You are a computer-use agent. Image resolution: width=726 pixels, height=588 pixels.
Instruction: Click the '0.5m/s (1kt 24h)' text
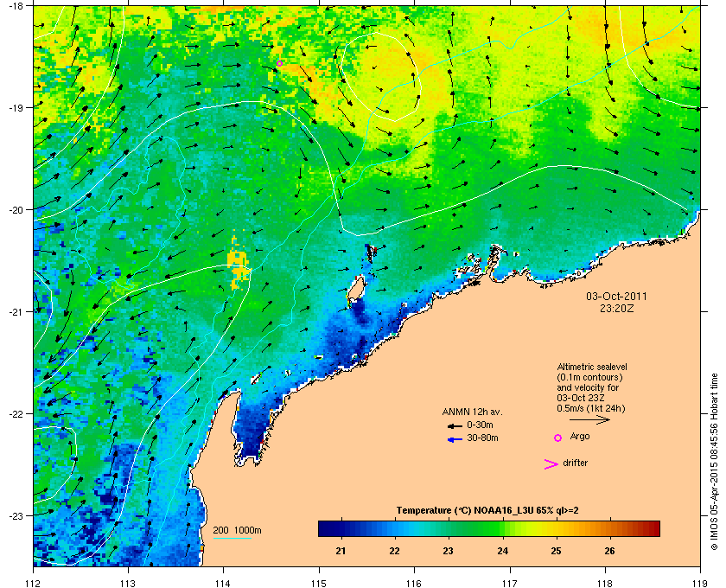[x=591, y=408]
